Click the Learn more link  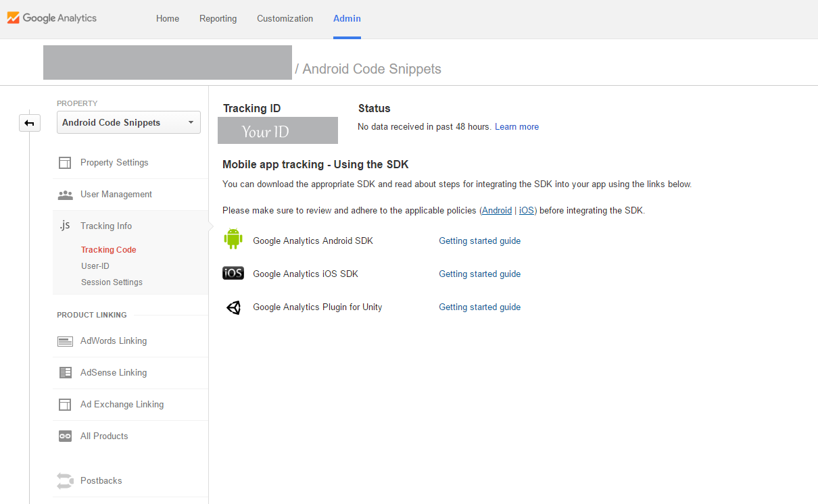[x=516, y=127]
